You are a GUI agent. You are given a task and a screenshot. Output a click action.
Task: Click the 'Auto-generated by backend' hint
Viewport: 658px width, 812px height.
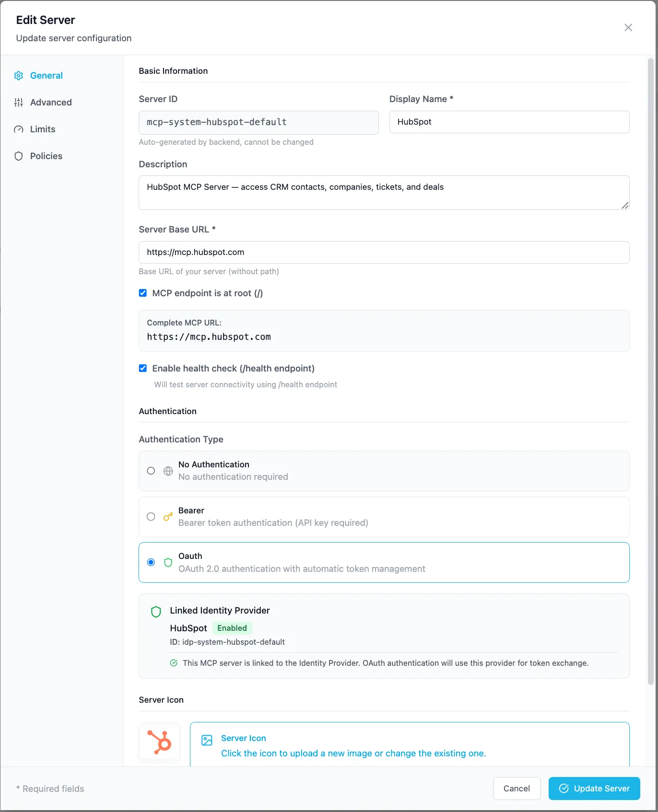pos(226,142)
